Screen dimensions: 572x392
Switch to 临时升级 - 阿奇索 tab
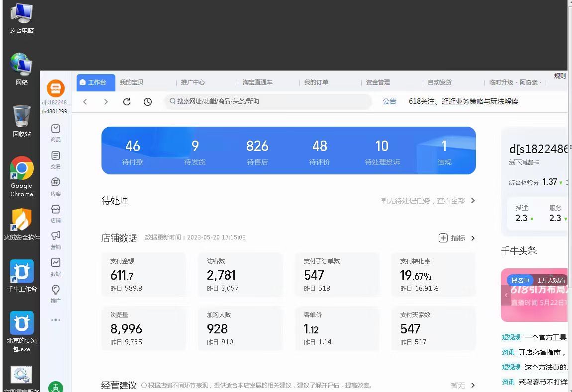[515, 82]
